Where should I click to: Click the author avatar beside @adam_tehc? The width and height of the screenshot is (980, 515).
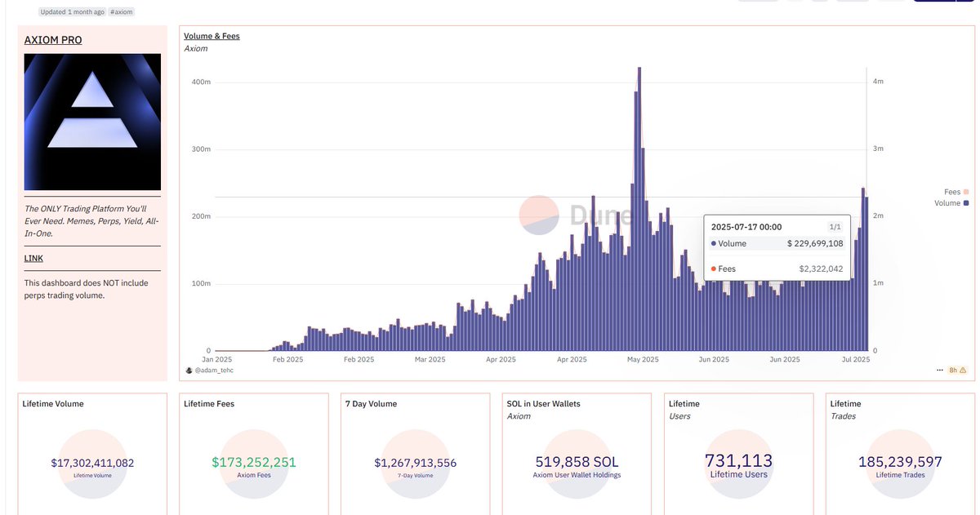pyautogui.click(x=189, y=370)
